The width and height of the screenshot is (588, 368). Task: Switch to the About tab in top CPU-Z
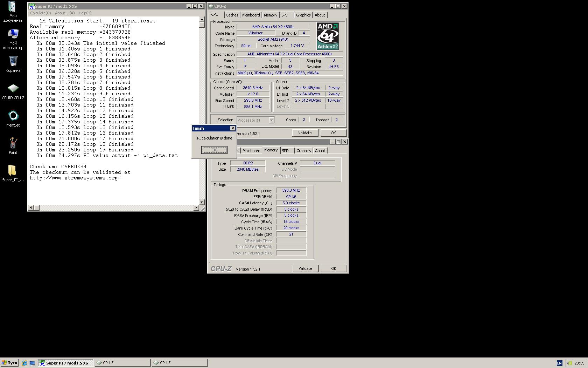pos(320,15)
